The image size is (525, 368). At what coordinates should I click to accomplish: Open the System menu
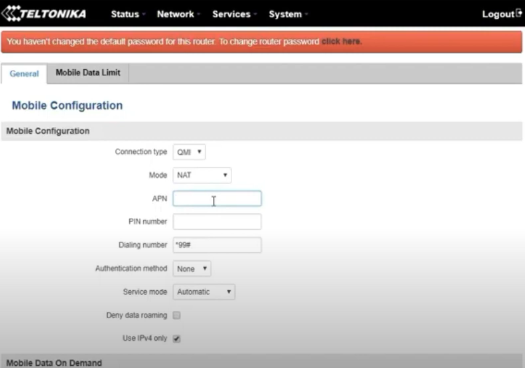tap(285, 14)
